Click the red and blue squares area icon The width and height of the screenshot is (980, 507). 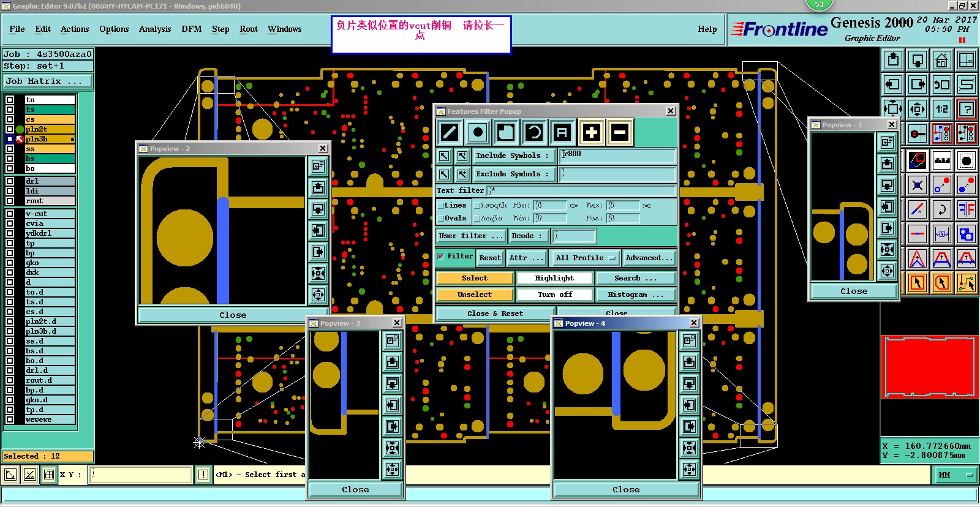pyautogui.click(x=967, y=234)
